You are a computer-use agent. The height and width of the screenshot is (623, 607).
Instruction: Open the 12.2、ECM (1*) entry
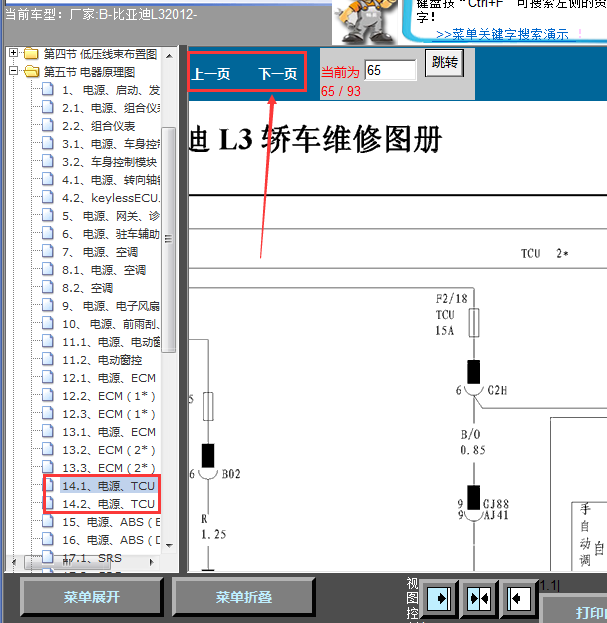tap(109, 396)
